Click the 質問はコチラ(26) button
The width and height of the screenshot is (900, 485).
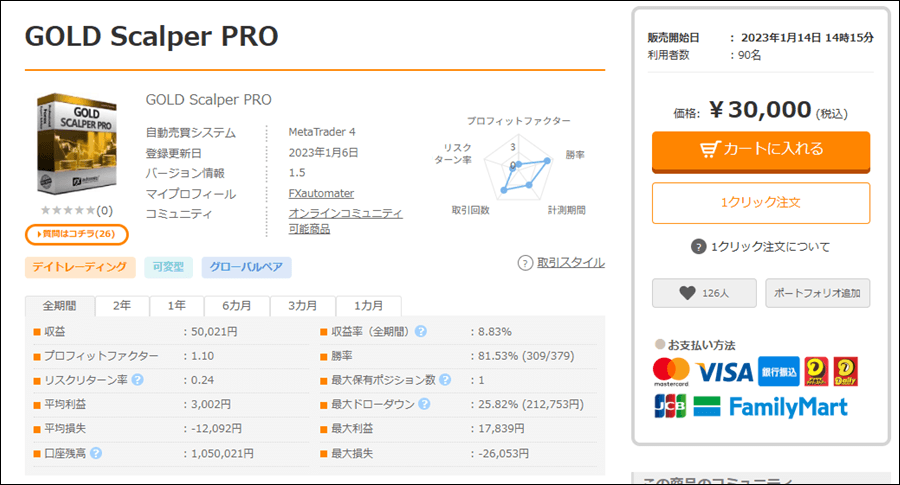pos(76,234)
